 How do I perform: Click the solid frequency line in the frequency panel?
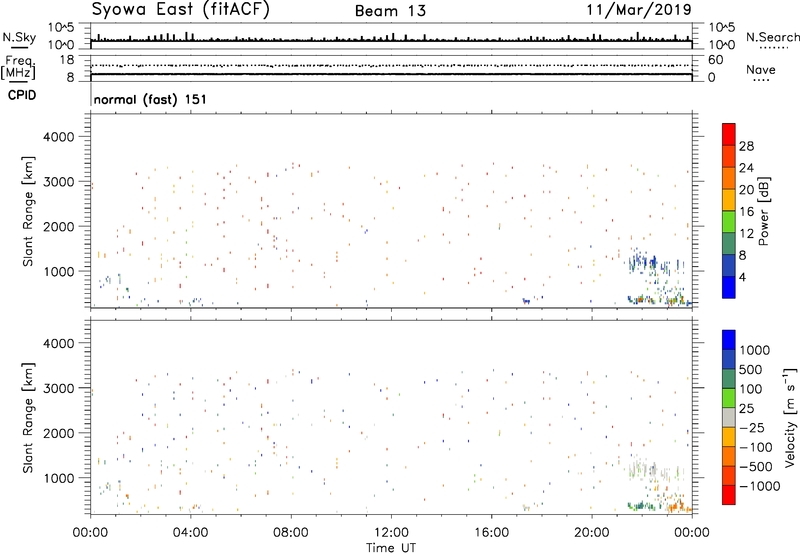(391, 74)
